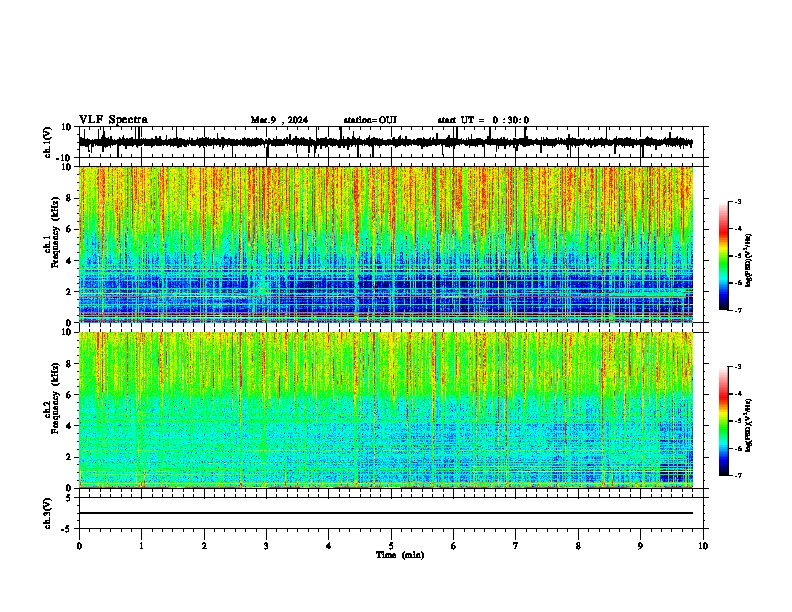Click the time axis tick label "3"

tap(266, 546)
